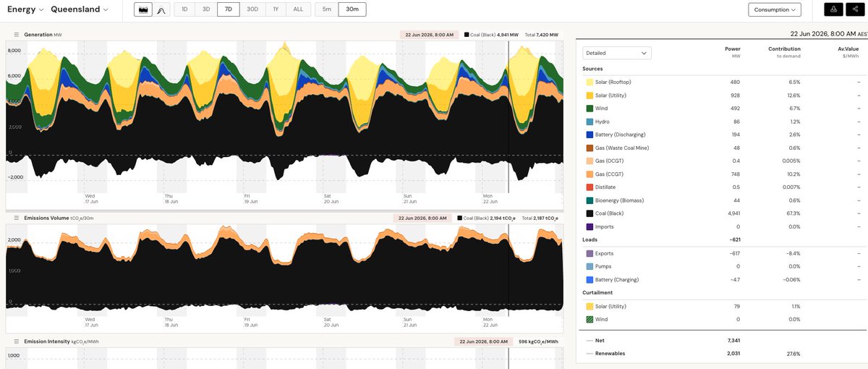868x369 pixels.
Task: Toggle curtailment Wind hatched swatch
Action: click(x=590, y=319)
